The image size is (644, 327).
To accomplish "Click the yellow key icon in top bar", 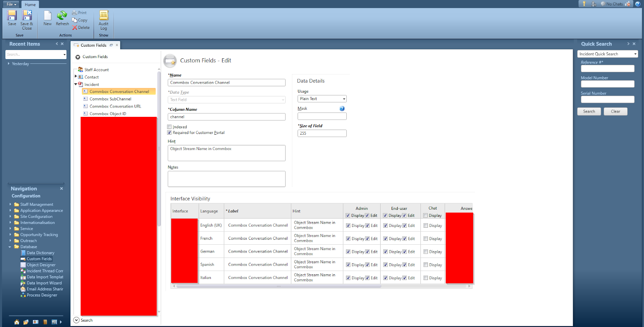I will click(x=584, y=4).
